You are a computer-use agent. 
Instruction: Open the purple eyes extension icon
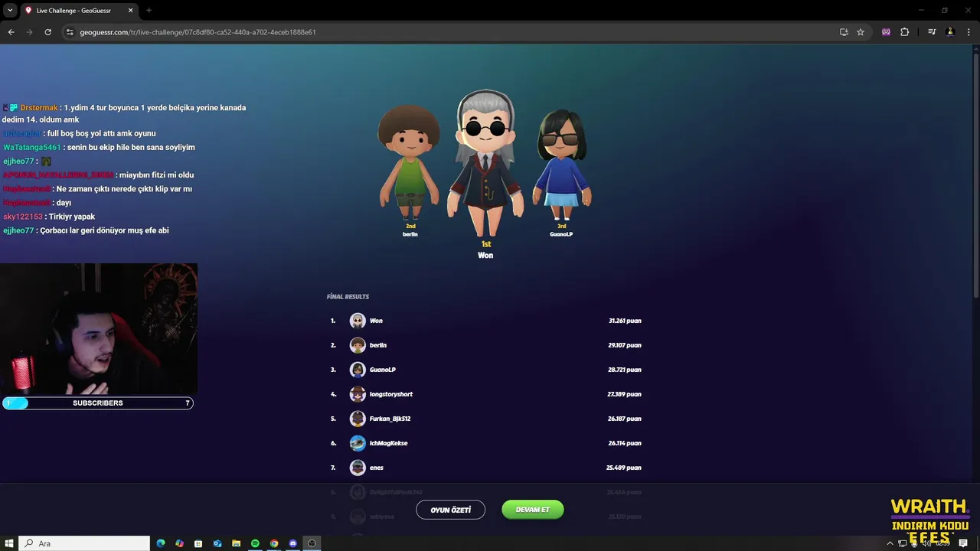pyautogui.click(x=886, y=32)
